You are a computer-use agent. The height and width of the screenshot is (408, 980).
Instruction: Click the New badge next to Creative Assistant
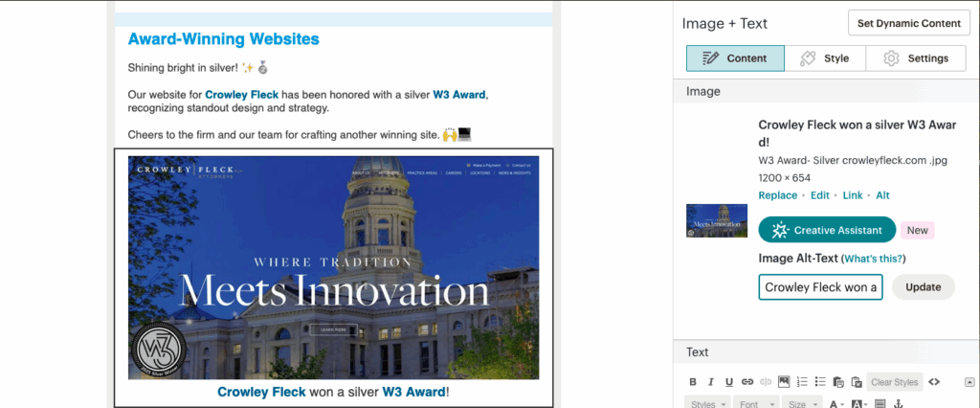[x=917, y=230]
